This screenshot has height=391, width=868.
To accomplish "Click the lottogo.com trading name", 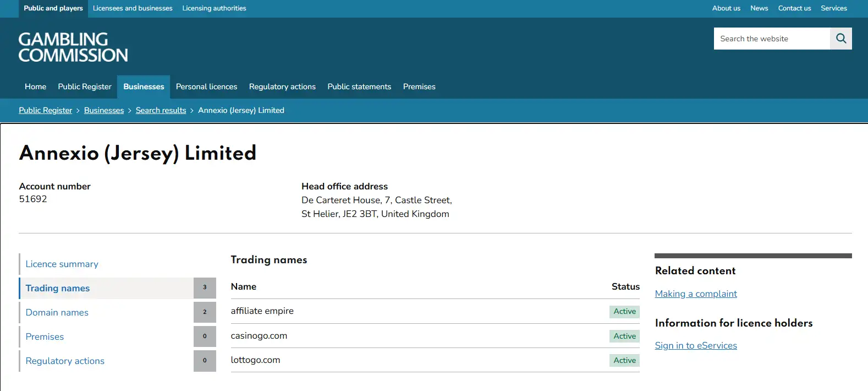I will pyautogui.click(x=255, y=360).
